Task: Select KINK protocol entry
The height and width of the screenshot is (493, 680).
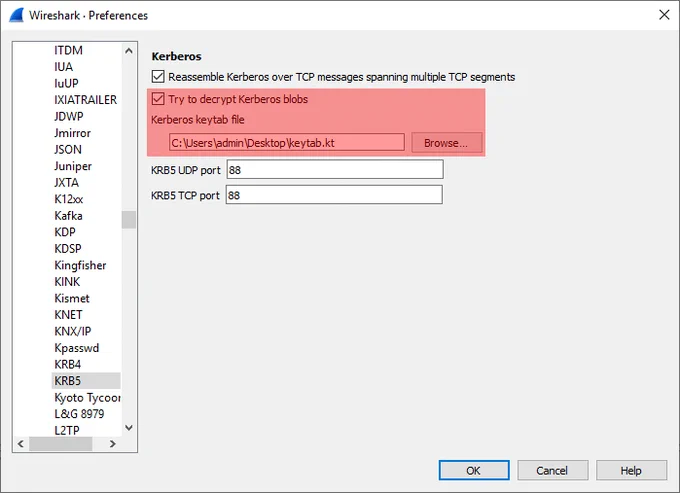Action: point(67,282)
